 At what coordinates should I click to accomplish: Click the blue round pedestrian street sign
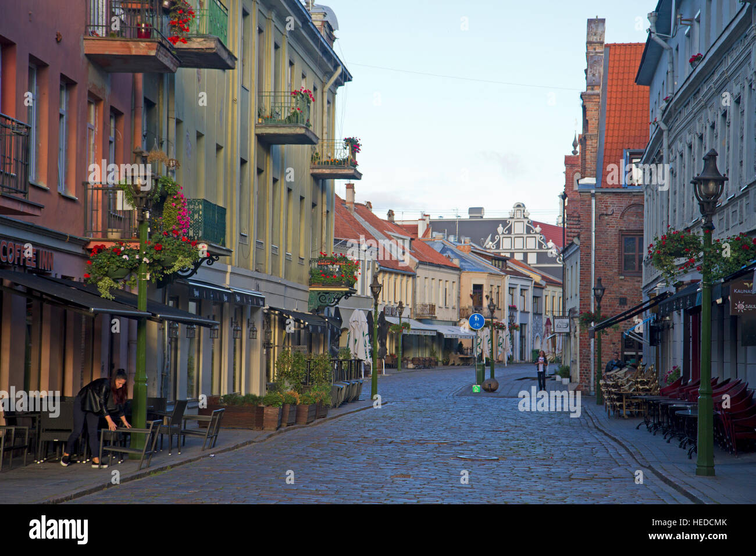(476, 321)
